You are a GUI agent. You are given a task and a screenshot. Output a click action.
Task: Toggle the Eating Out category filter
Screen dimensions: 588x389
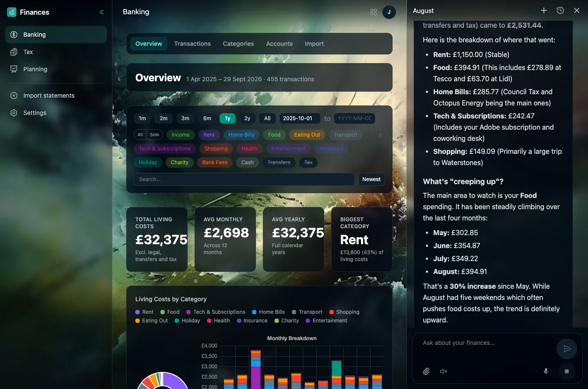pos(307,135)
